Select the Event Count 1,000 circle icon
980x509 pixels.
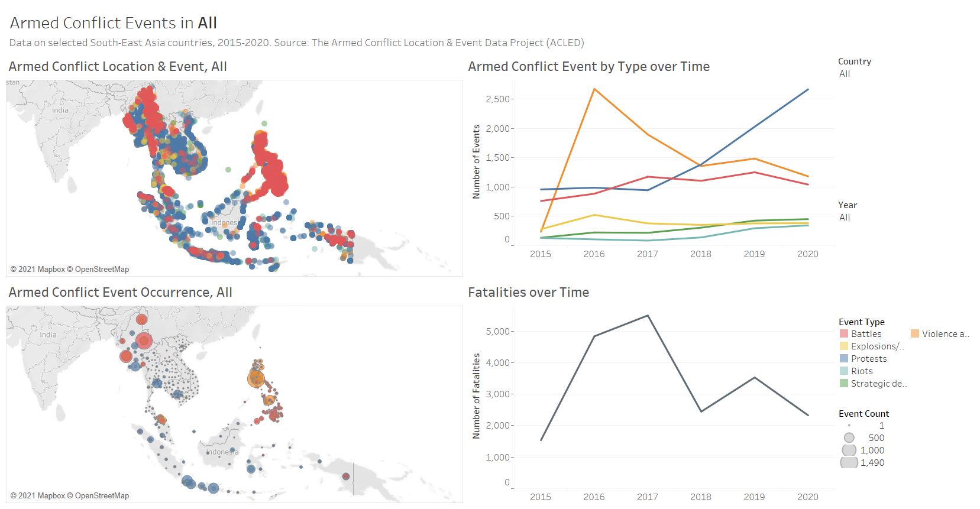pyautogui.click(x=849, y=450)
